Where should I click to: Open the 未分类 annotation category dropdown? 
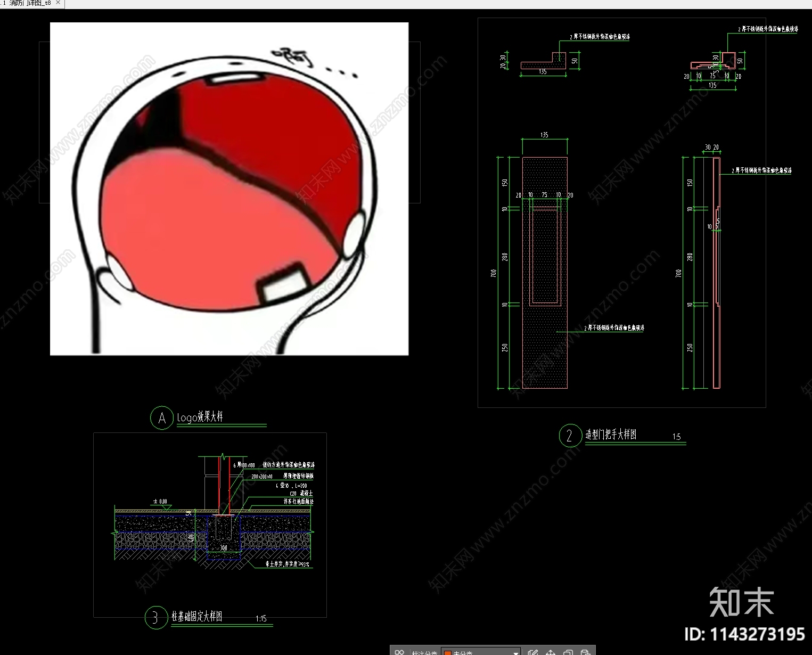[x=481, y=652]
